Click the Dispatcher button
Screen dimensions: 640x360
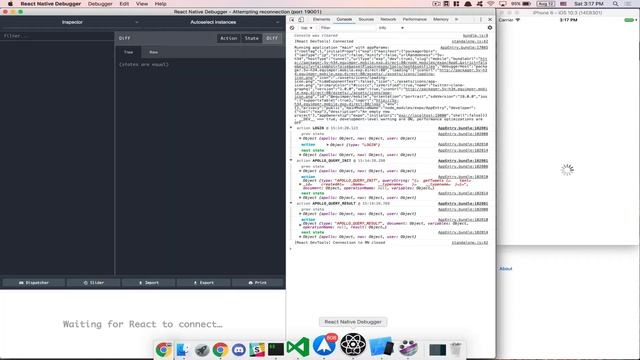[x=34, y=282]
